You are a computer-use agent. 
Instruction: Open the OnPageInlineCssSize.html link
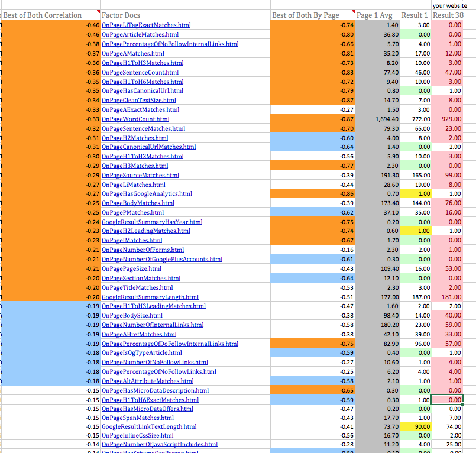pos(138,435)
